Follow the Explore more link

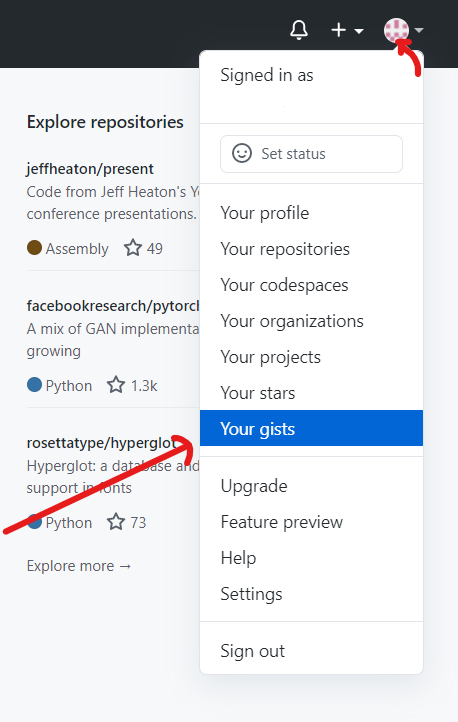tap(79, 565)
